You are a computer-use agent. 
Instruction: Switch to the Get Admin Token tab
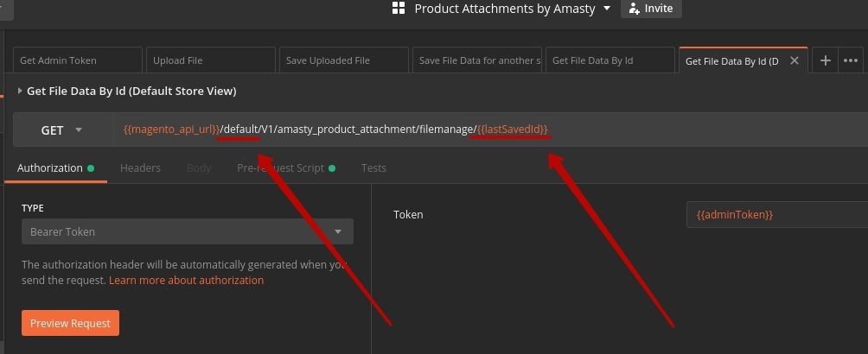[78, 60]
